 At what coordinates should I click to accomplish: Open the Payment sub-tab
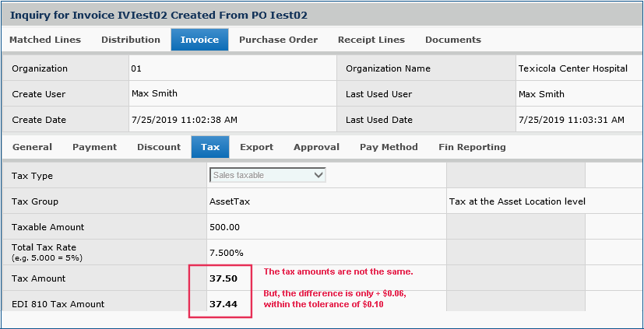[x=94, y=147]
